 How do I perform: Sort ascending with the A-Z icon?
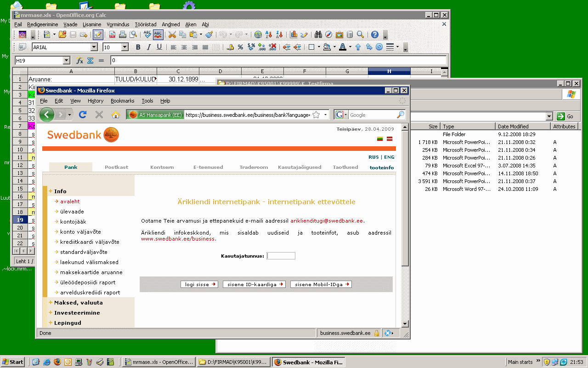click(269, 34)
